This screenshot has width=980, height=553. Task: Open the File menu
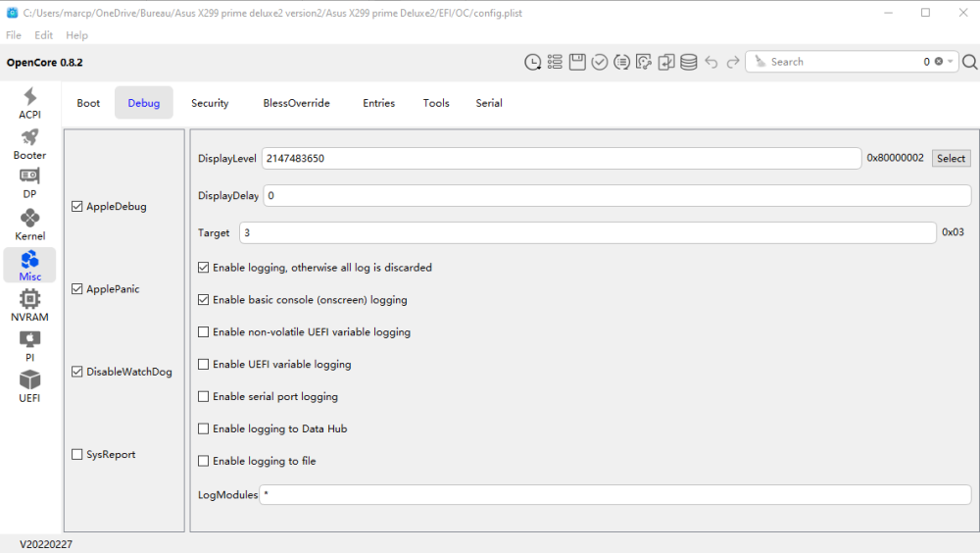(x=14, y=35)
